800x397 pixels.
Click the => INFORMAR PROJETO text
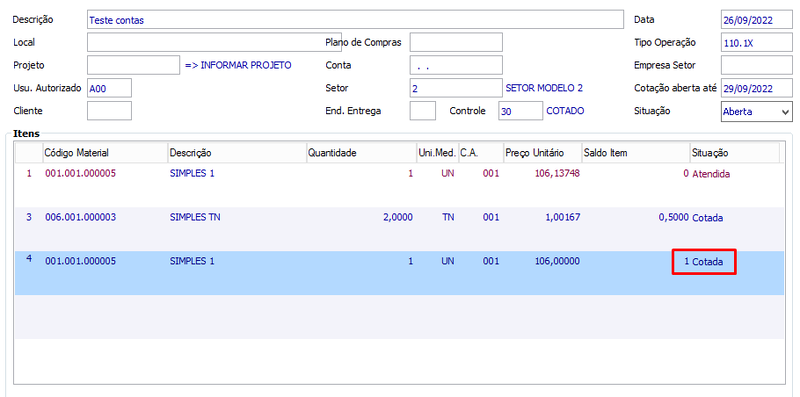tap(238, 65)
